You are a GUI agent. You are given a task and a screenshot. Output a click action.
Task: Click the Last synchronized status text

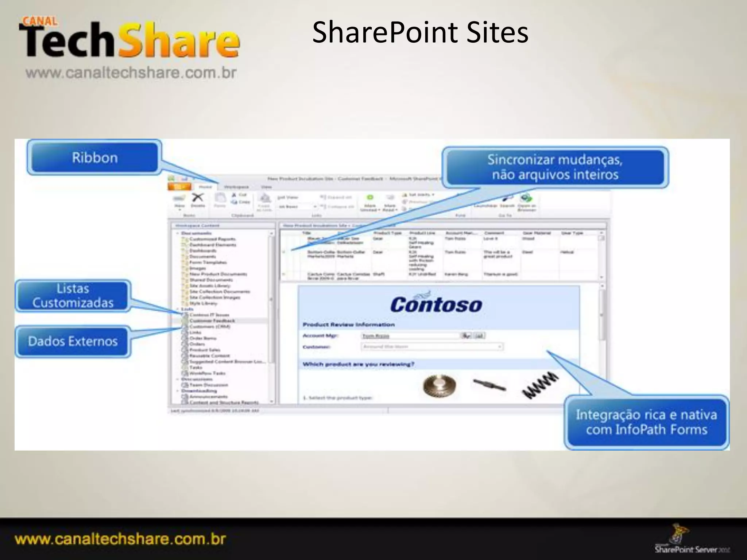click(x=215, y=411)
